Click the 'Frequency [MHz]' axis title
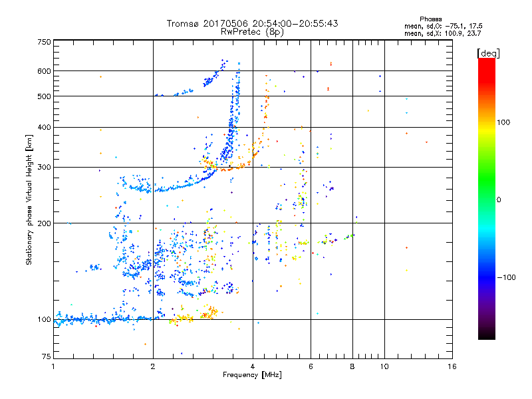This screenshot has height=399, width=532. (x=252, y=375)
